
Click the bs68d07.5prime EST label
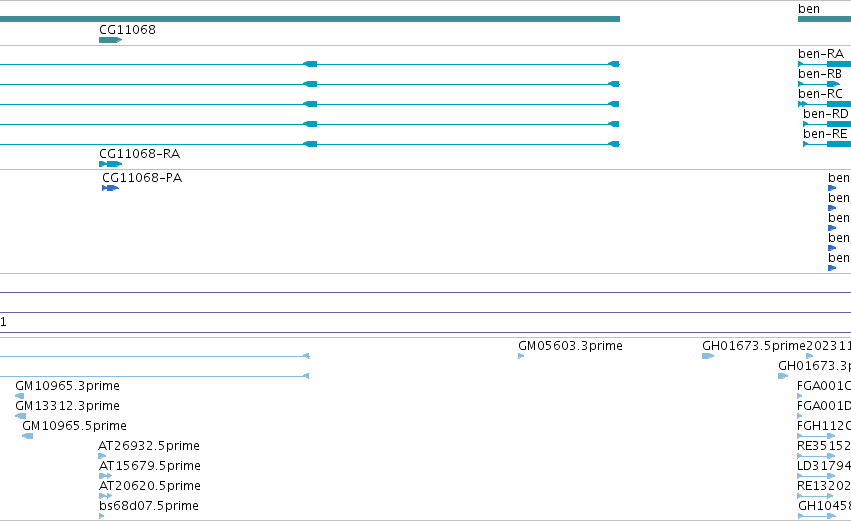149,506
